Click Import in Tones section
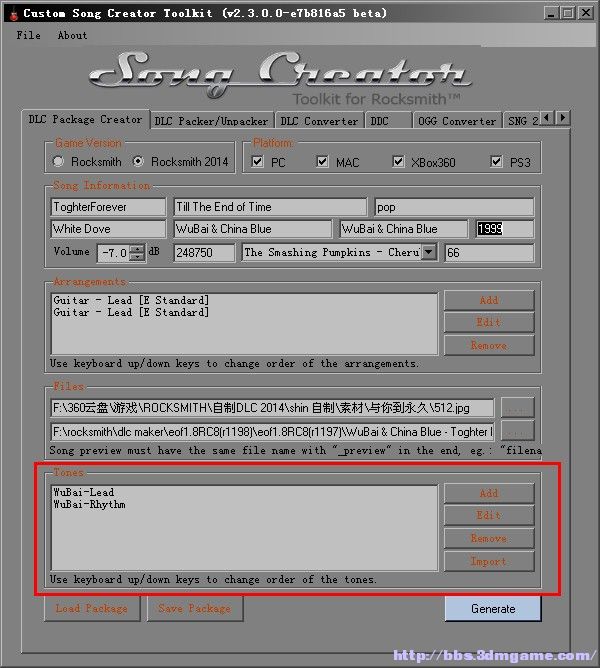Viewport: 600px width, 668px height. click(x=489, y=561)
